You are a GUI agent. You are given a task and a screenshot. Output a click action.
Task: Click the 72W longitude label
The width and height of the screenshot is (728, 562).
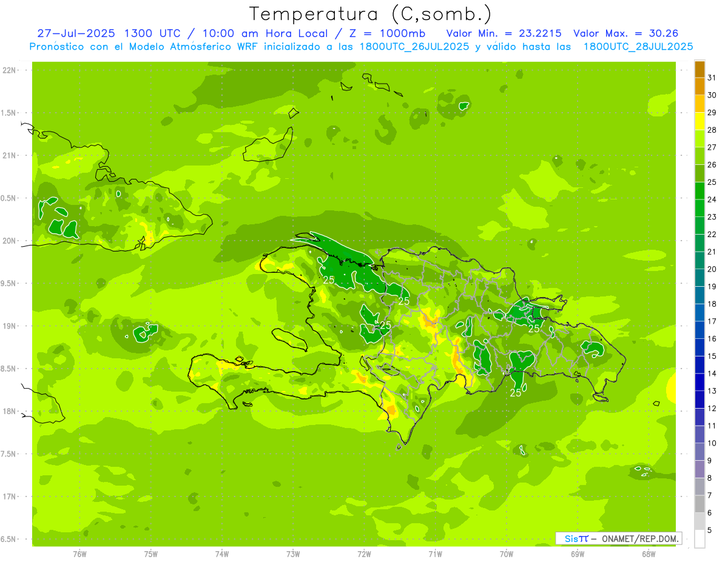point(364,554)
